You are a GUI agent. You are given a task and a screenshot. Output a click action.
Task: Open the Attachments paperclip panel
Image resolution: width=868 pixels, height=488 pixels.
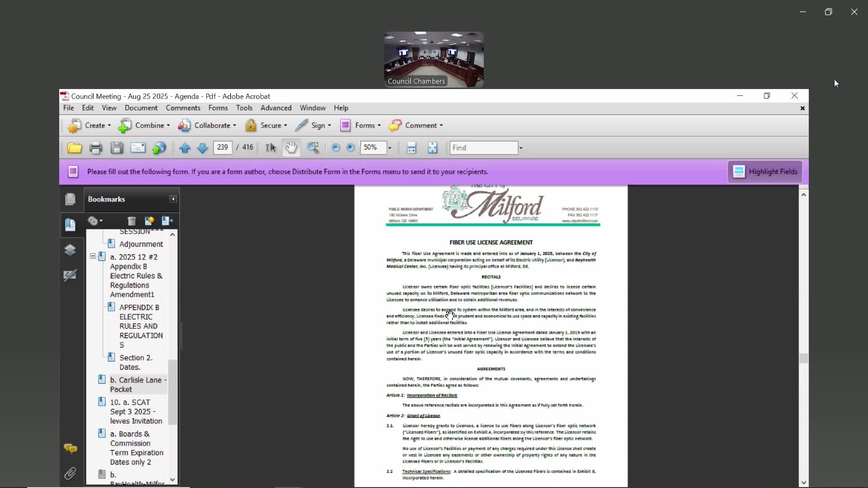[x=70, y=473]
